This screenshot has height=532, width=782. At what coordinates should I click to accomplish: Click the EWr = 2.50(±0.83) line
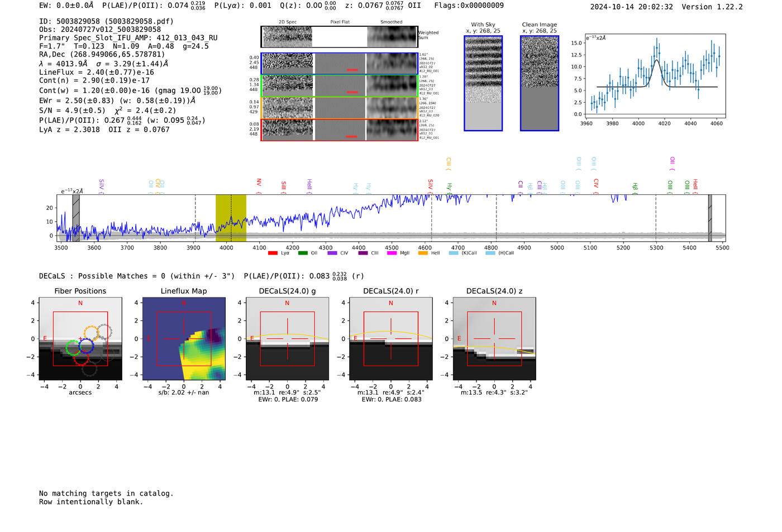(117, 100)
